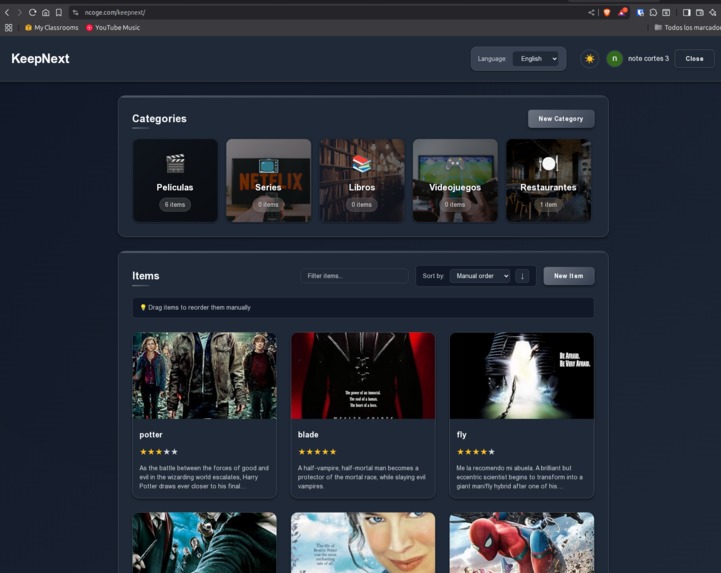
Task: Open the blue extension icon in toolbar
Action: click(x=640, y=12)
